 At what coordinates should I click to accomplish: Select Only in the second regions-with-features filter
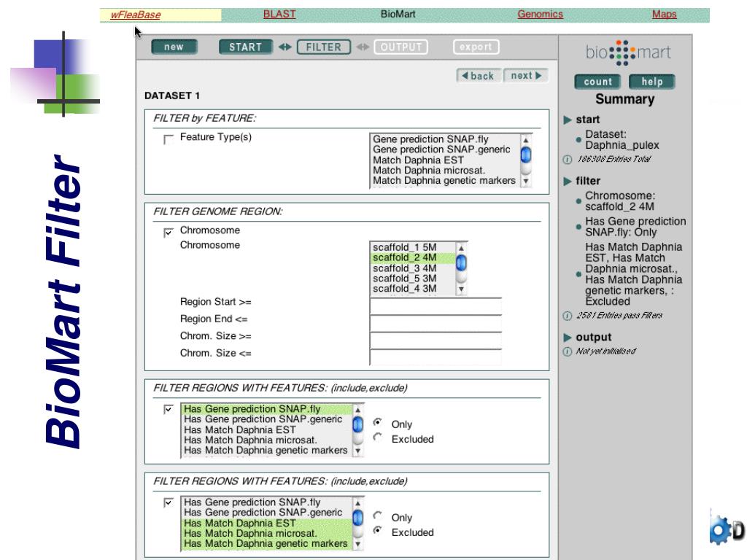tap(377, 516)
